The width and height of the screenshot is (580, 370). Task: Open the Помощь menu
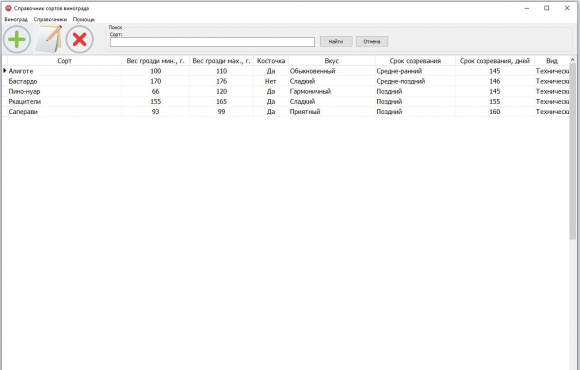[84, 19]
